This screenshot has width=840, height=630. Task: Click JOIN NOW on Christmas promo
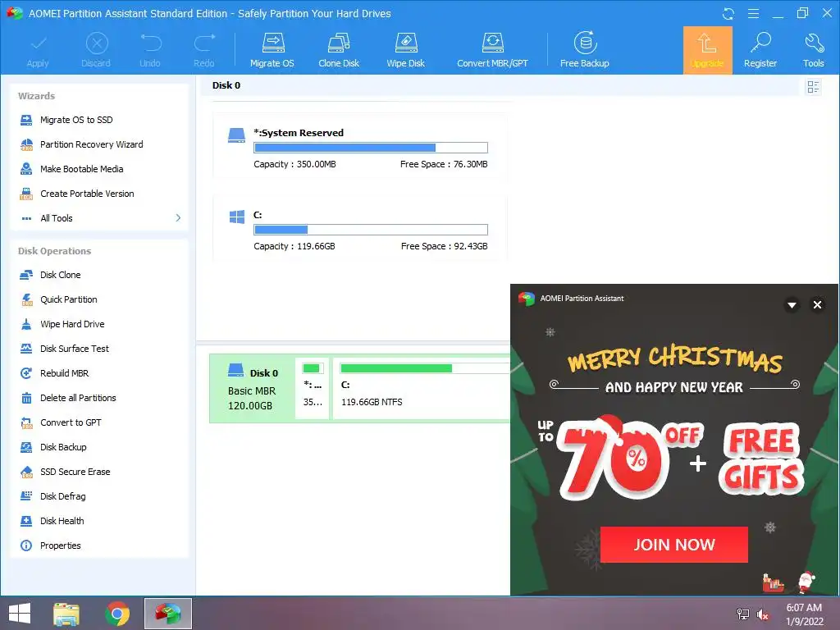674,545
